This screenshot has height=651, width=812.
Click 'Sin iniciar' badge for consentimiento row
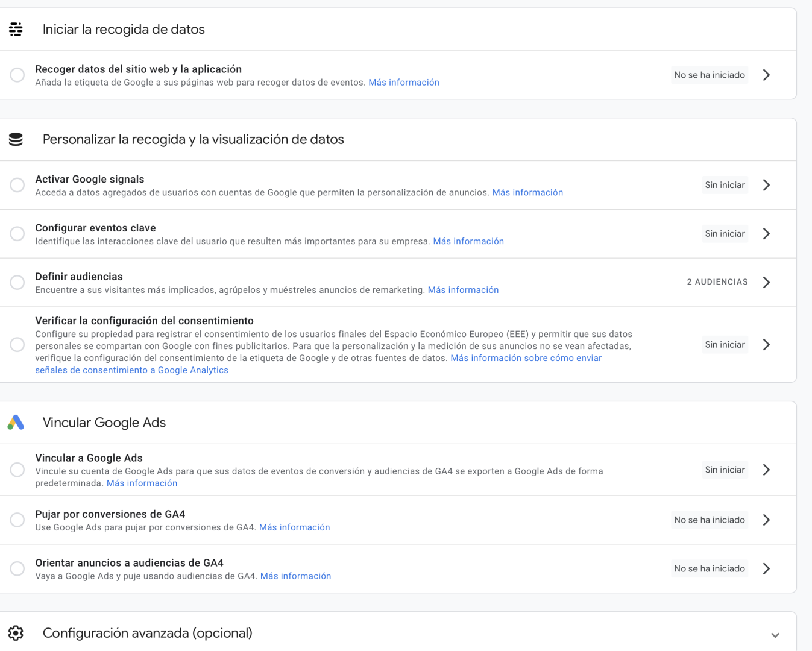[725, 345]
